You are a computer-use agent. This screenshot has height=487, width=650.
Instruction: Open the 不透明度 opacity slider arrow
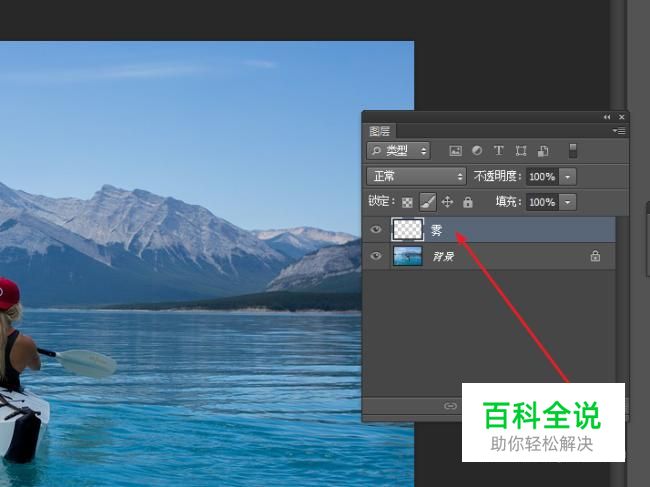click(568, 177)
